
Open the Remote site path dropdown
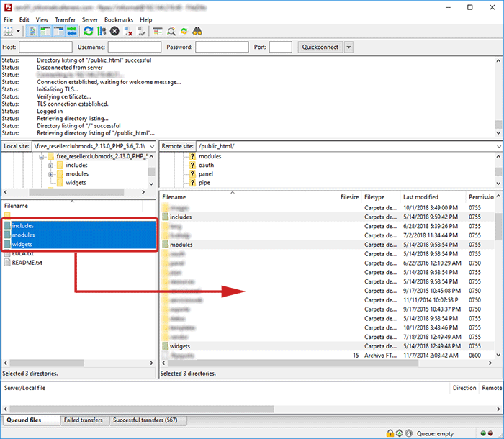point(498,146)
